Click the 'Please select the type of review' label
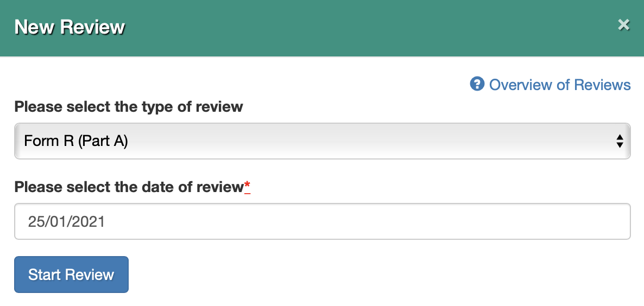Image resolution: width=644 pixels, height=306 pixels. click(x=129, y=107)
